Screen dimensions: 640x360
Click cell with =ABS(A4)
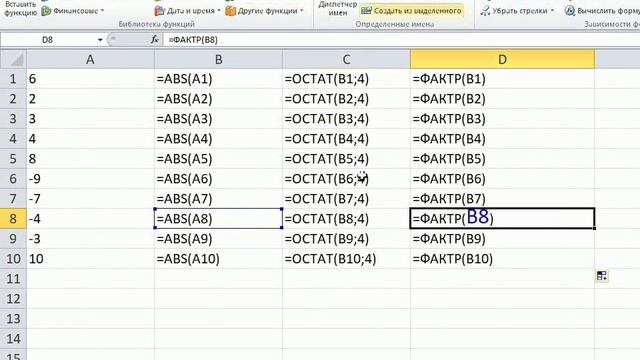pyautogui.click(x=218, y=139)
